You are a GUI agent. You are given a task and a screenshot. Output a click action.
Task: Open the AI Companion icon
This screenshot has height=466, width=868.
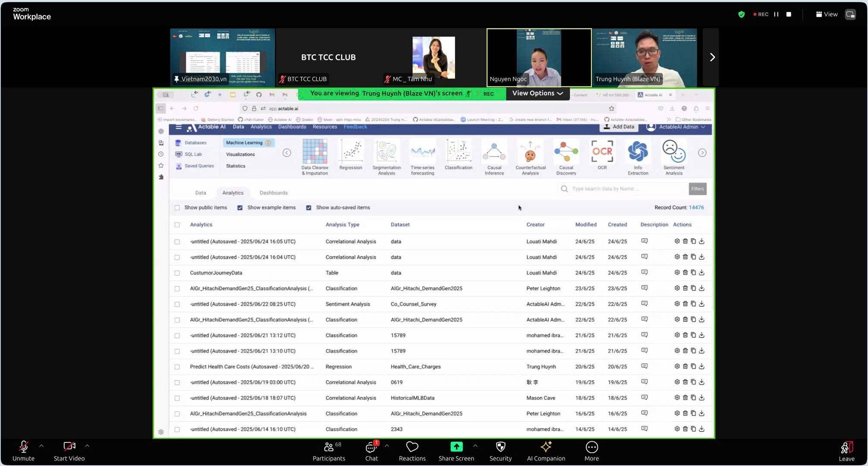(546, 447)
